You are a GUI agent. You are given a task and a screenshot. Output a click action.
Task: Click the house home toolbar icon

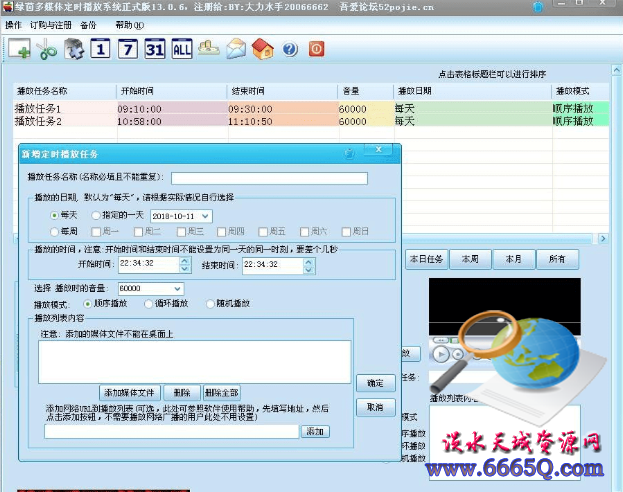click(263, 49)
